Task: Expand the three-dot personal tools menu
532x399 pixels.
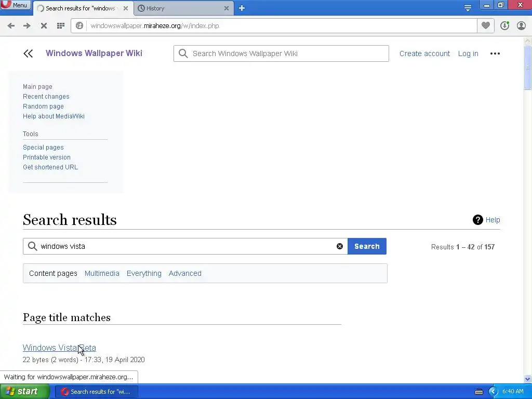Action: 495,54
